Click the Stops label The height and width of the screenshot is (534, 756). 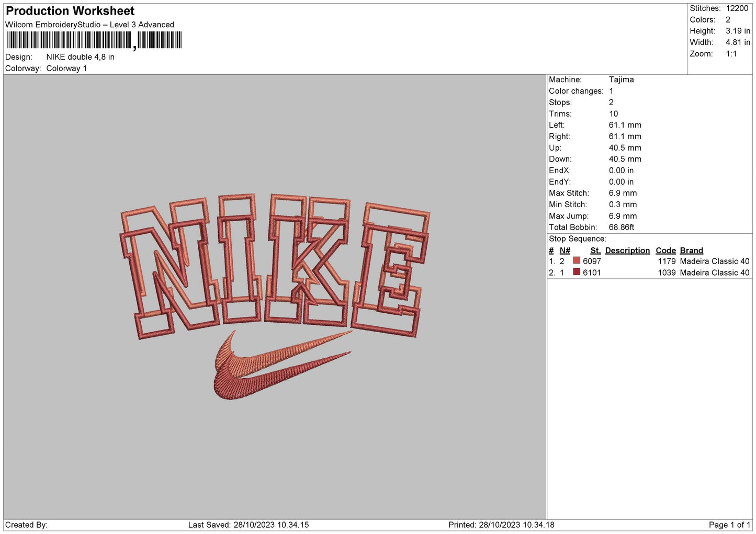tap(560, 103)
